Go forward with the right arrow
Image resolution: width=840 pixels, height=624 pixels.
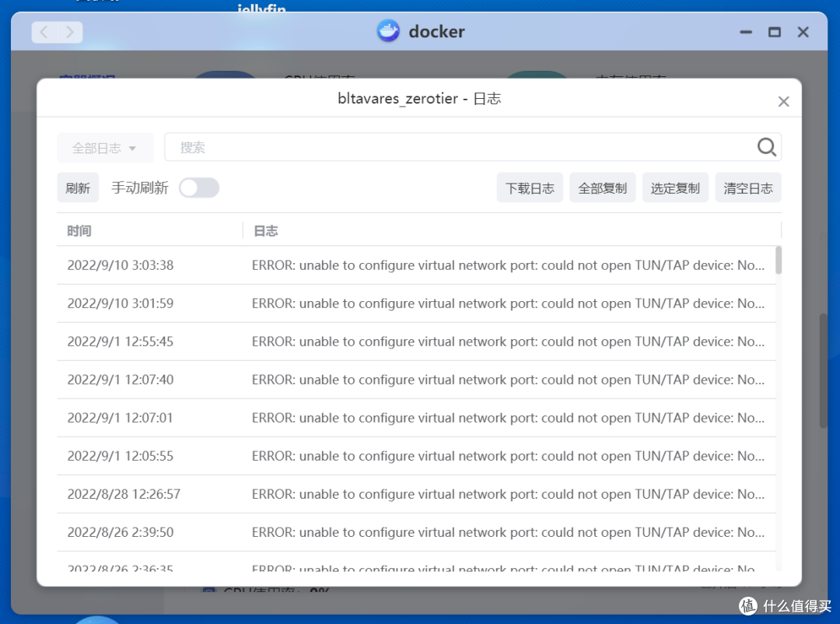tap(70, 32)
